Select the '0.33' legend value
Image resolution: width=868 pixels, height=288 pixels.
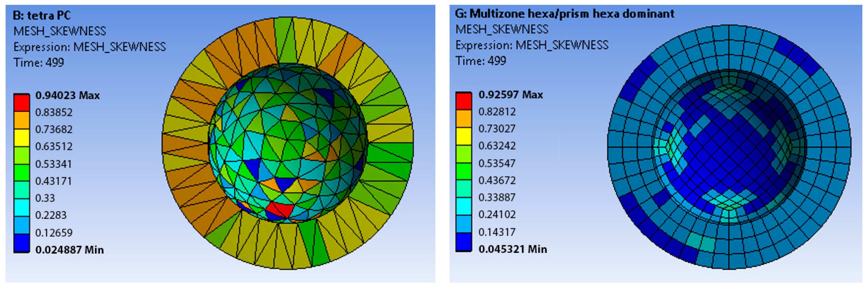pos(45,198)
